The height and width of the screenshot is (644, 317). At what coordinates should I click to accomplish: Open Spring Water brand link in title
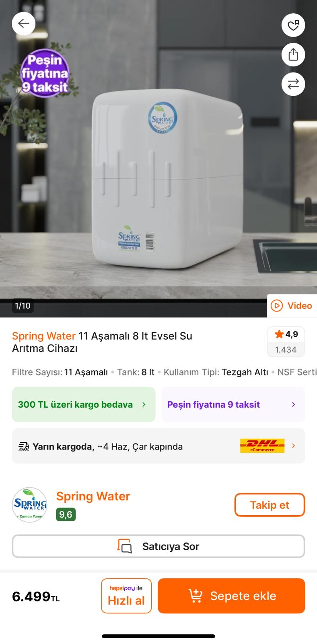pos(44,336)
